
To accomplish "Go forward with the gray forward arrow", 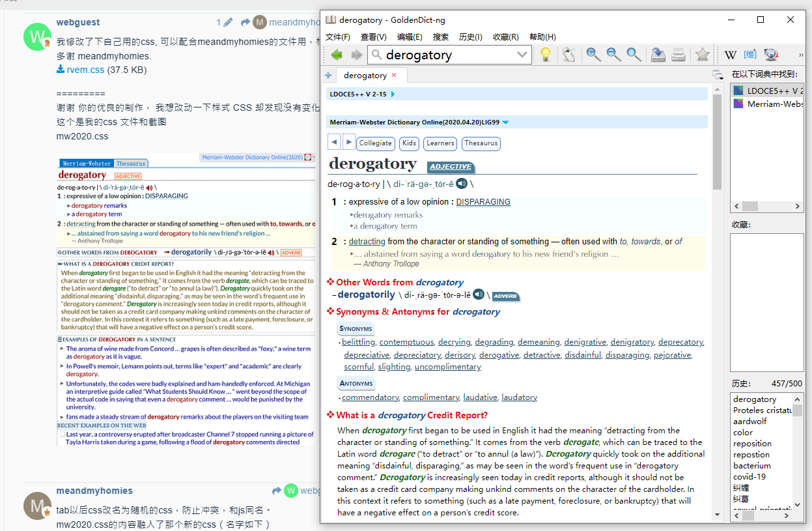I will 357,55.
